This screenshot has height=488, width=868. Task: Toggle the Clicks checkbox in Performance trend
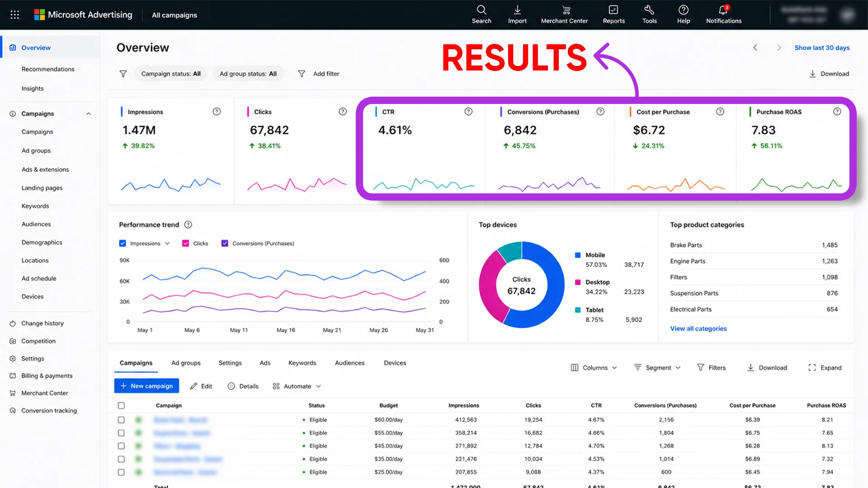click(185, 243)
